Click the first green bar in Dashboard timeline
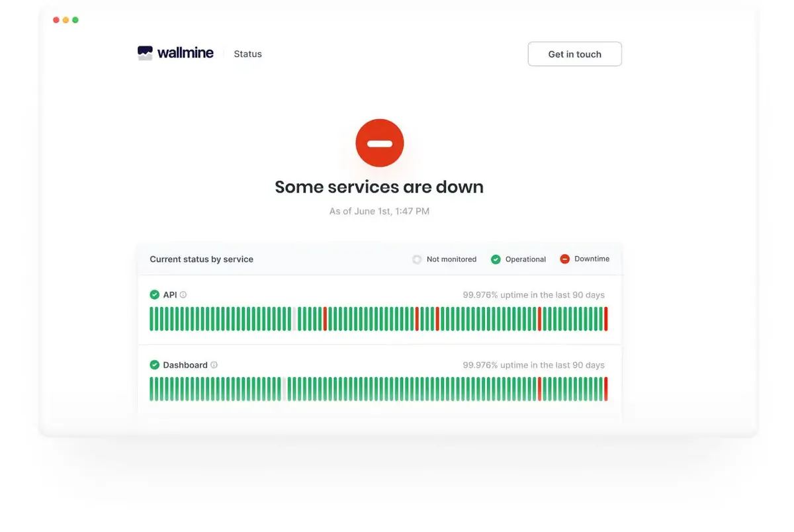The width and height of the screenshot is (794, 532). [152, 389]
